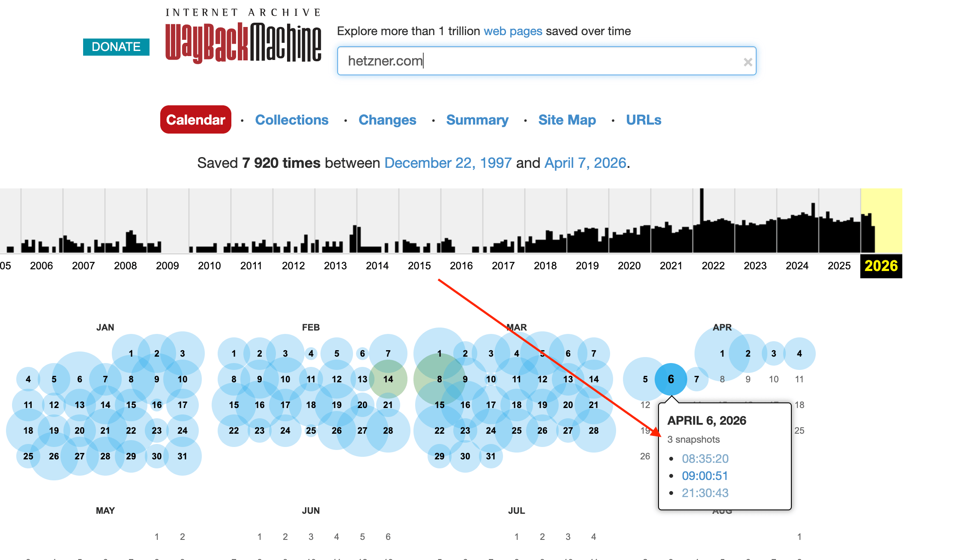Open the 21:30:43 snapshot
The image size is (964, 560).
pos(705,493)
